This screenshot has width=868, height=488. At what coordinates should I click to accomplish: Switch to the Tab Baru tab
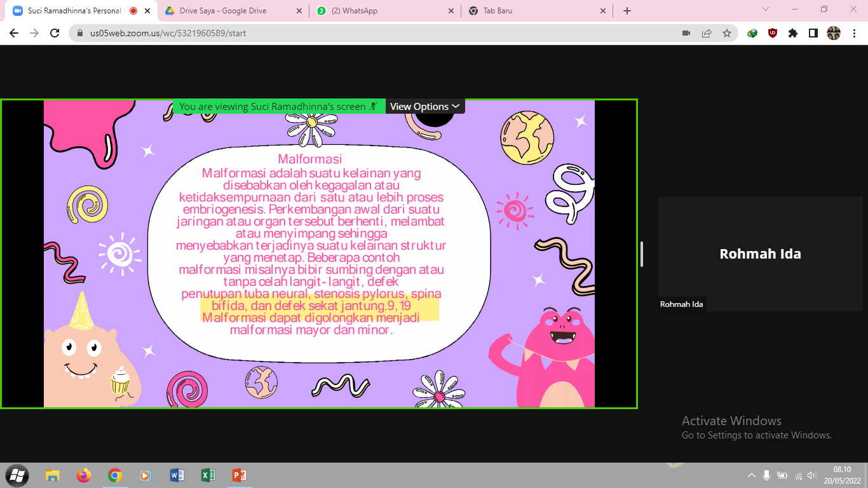[x=537, y=11]
